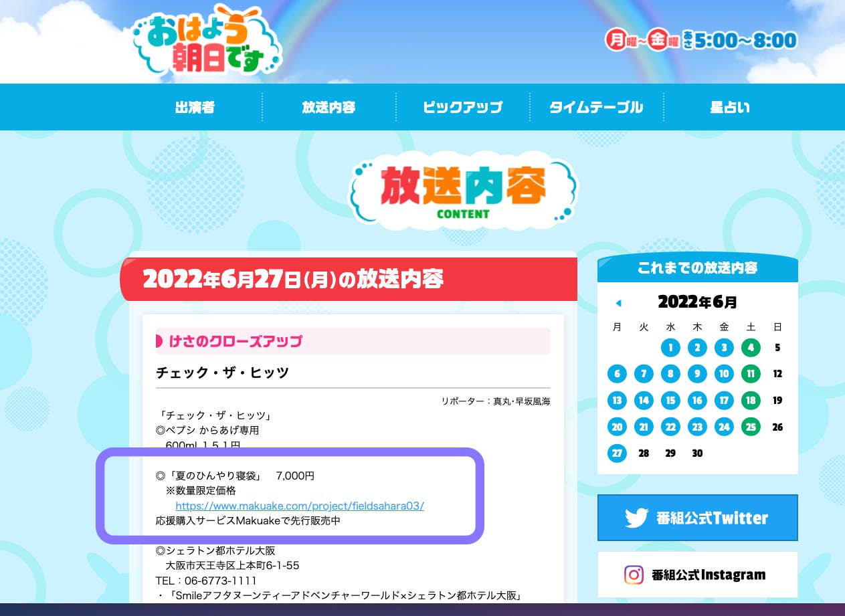This screenshot has height=616, width=845.
Task: Open the タイムテーブル navigation item
Action: click(x=596, y=107)
